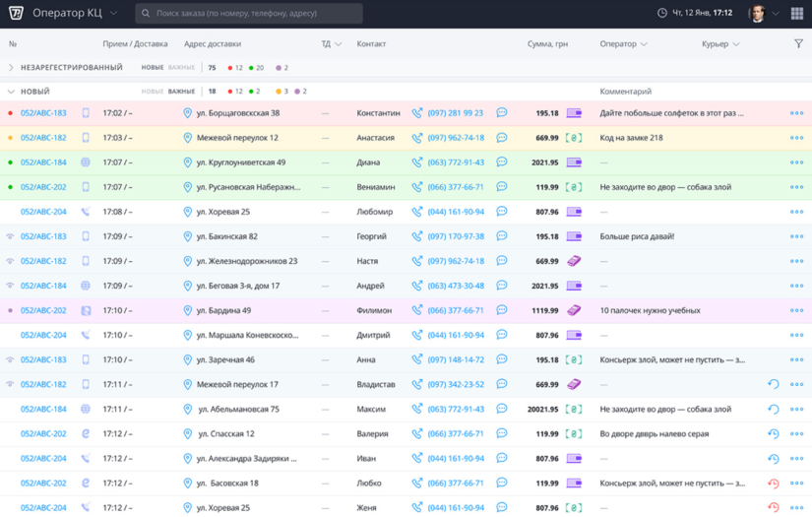Open the Оператор КЦ role dropdown

pos(75,13)
